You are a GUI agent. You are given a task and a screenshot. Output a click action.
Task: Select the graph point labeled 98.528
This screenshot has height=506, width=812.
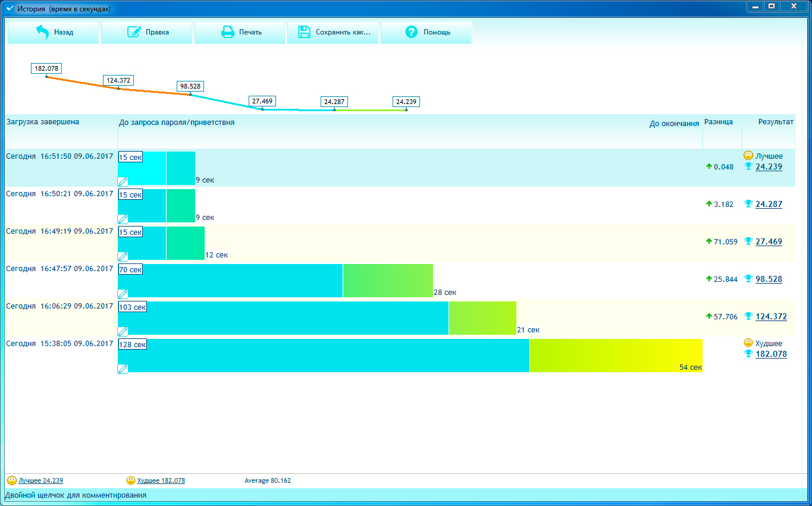190,95
